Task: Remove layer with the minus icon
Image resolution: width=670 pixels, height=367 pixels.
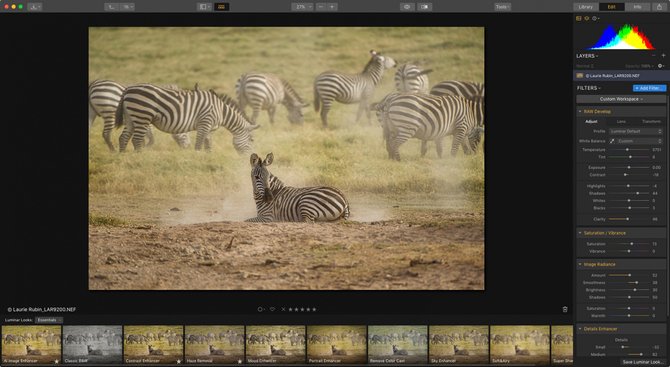Action: (653, 56)
